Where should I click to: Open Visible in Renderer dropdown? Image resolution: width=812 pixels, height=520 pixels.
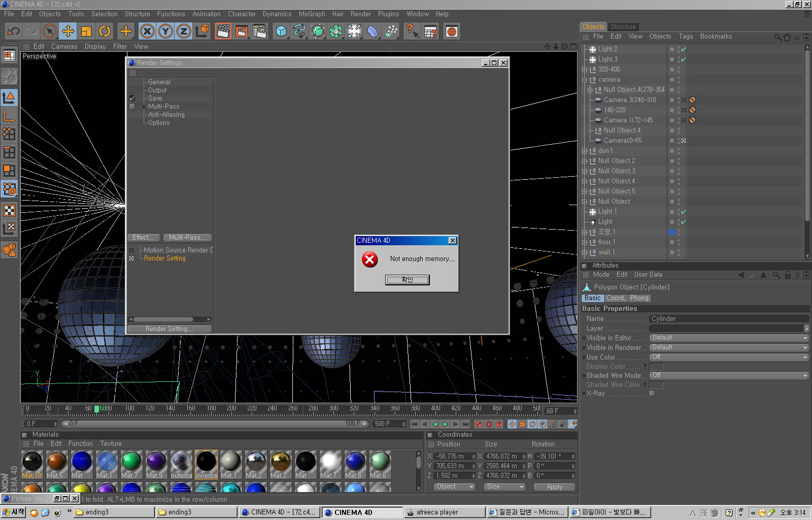tap(729, 348)
